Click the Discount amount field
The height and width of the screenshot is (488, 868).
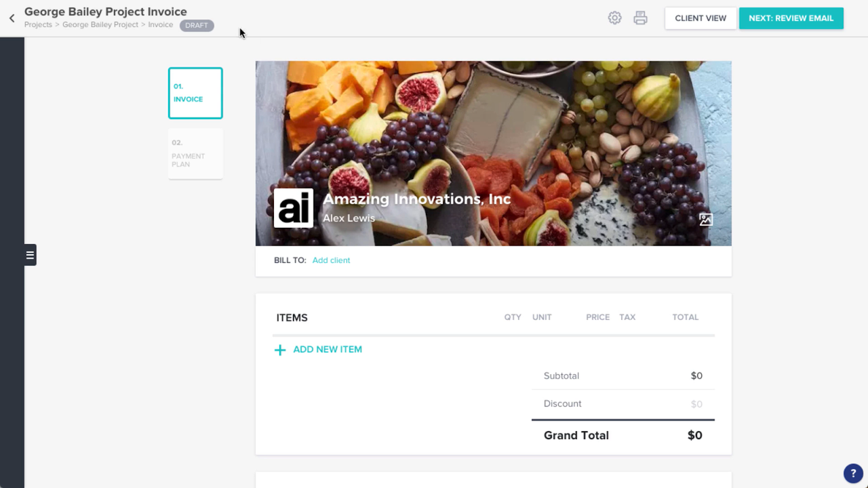click(696, 404)
